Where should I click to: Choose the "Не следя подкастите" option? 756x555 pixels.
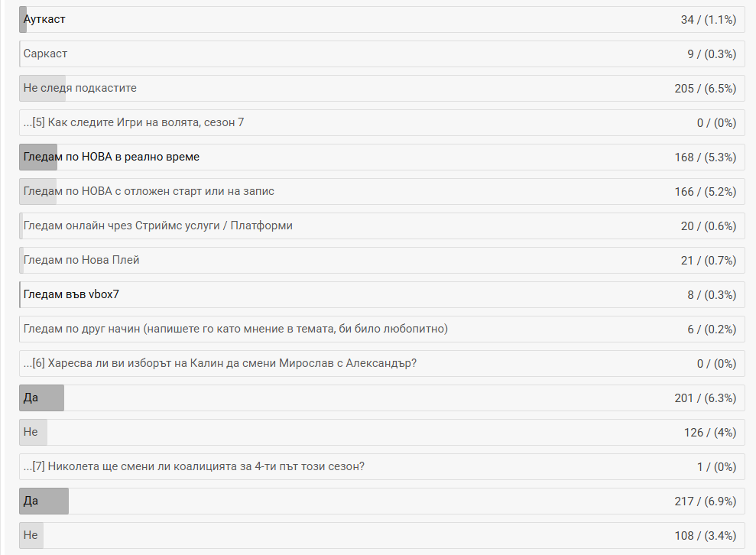click(x=80, y=88)
